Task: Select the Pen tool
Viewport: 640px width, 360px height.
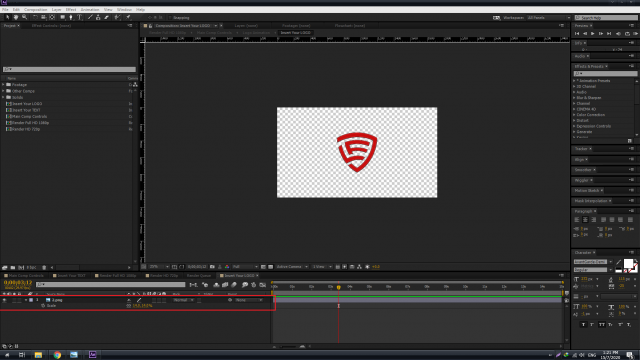Action: [x=71, y=17]
